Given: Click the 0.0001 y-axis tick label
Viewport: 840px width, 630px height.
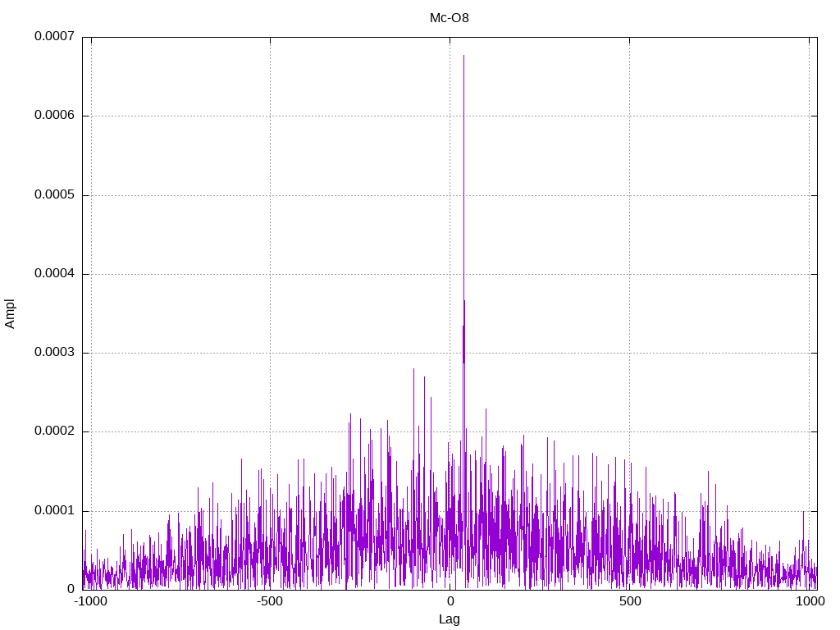Looking at the screenshot, I should (55, 510).
